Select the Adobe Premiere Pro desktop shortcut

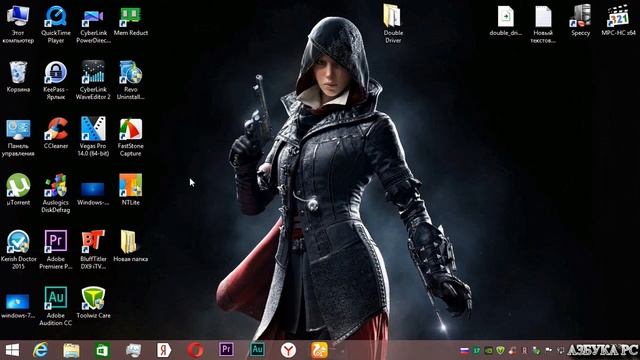click(x=56, y=249)
